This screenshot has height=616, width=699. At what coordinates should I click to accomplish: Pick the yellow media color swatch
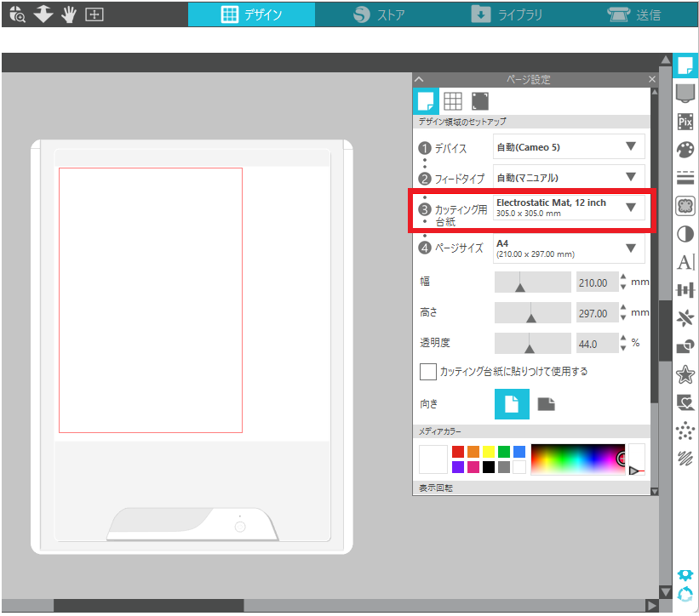click(x=489, y=452)
